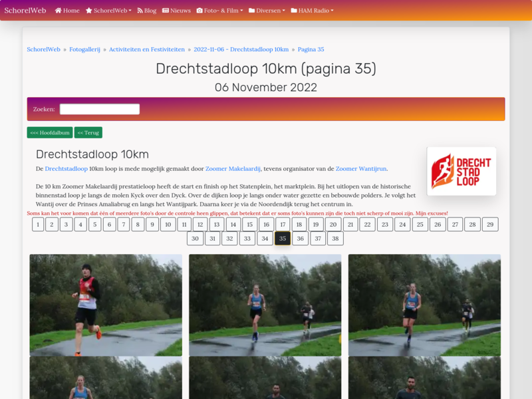The height and width of the screenshot is (399, 532).
Task: Go to gallery page 37
Action: [318, 238]
